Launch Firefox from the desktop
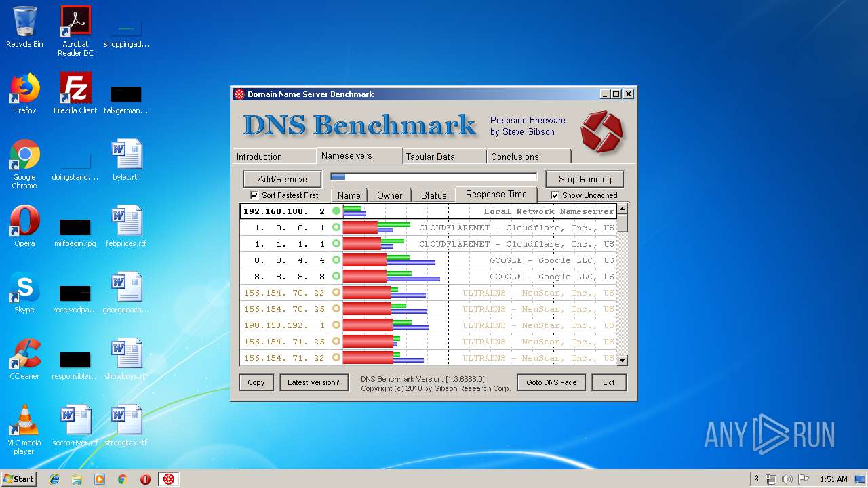 (24, 94)
